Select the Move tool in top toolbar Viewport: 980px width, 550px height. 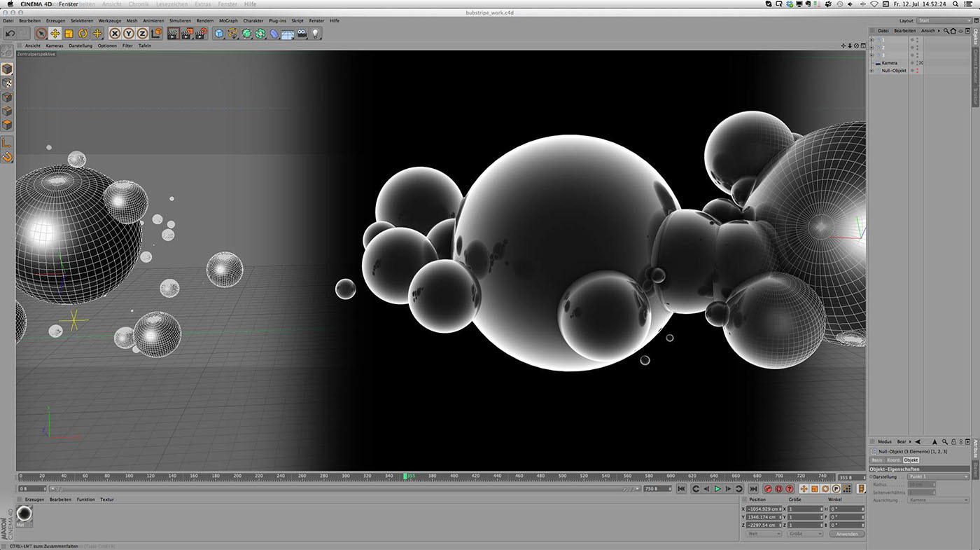pyautogui.click(x=55, y=34)
